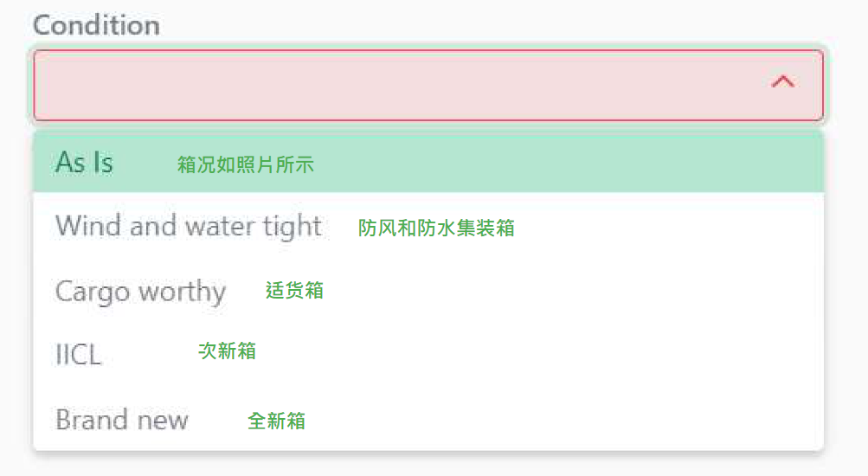Click the green annotation 箱况如照片所示
Viewport: 868px width, 476px height.
click(x=246, y=164)
